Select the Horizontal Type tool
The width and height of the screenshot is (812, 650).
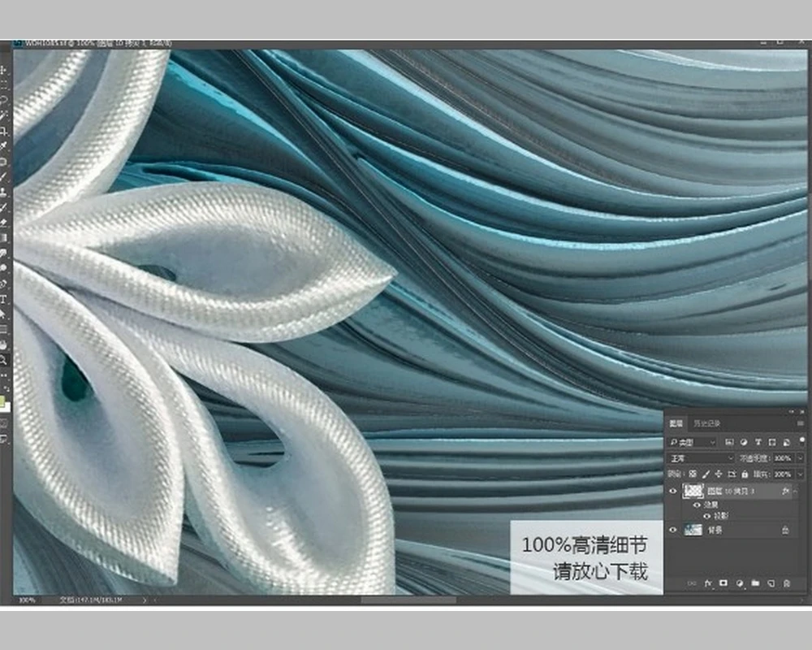pyautogui.click(x=4, y=299)
